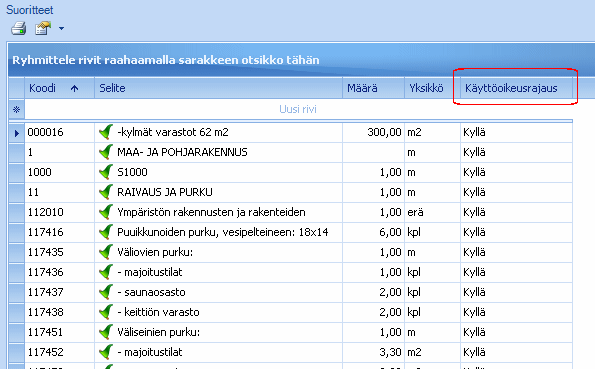This screenshot has height=369, width=595.
Task: Click Väliseinien purku: description cell
Action: coord(219,332)
